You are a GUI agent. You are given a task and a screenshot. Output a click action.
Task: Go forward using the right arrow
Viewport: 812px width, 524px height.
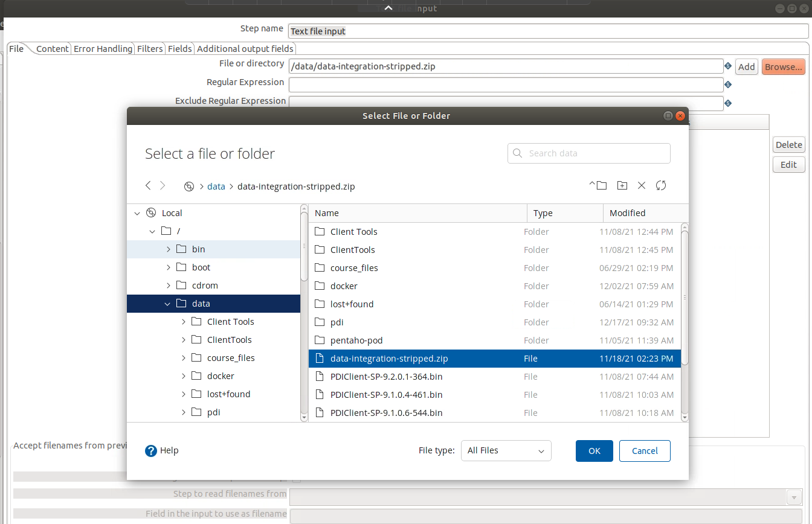[163, 186]
